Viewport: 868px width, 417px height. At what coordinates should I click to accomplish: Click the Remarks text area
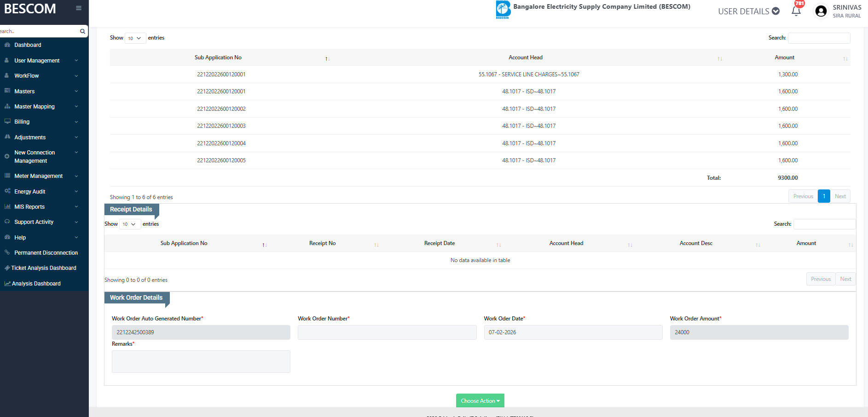tap(201, 361)
